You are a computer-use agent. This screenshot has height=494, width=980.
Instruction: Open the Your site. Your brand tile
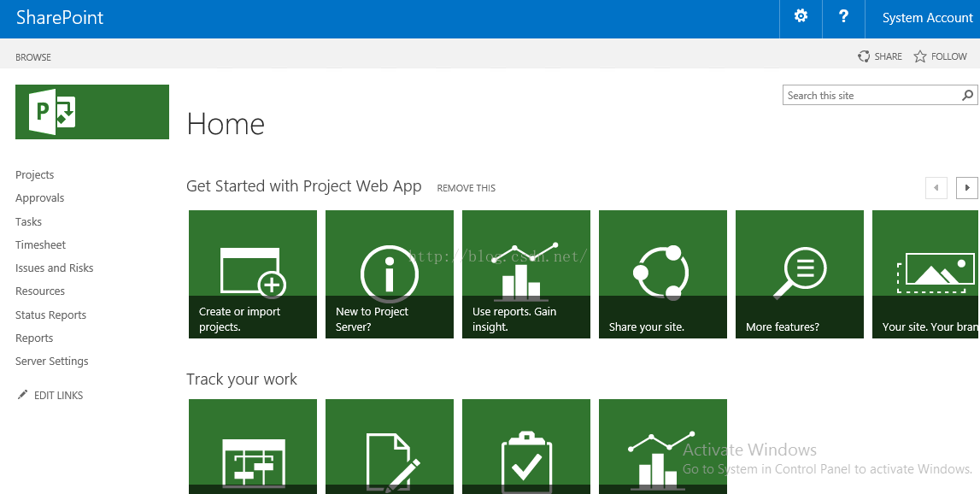pyautogui.click(x=926, y=273)
